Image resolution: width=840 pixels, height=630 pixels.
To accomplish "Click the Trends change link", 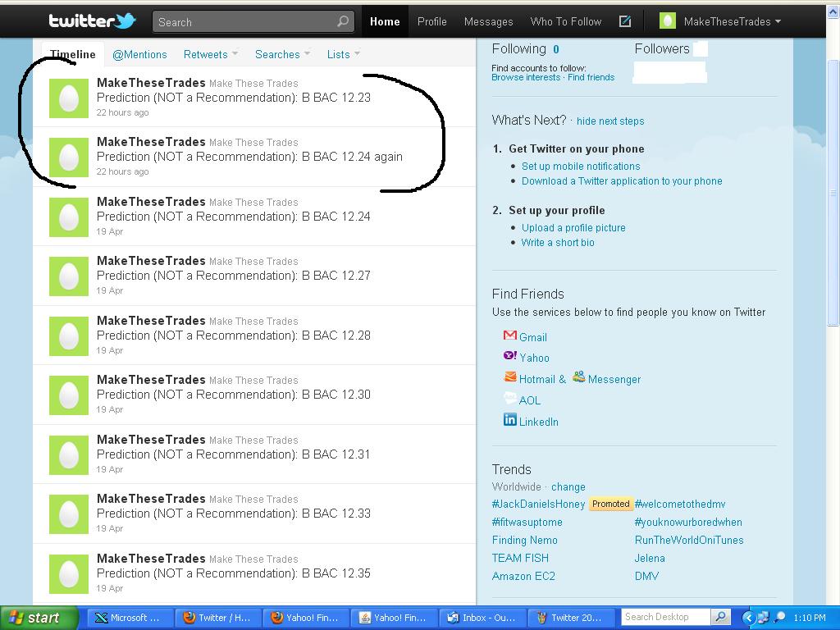I will [x=568, y=487].
